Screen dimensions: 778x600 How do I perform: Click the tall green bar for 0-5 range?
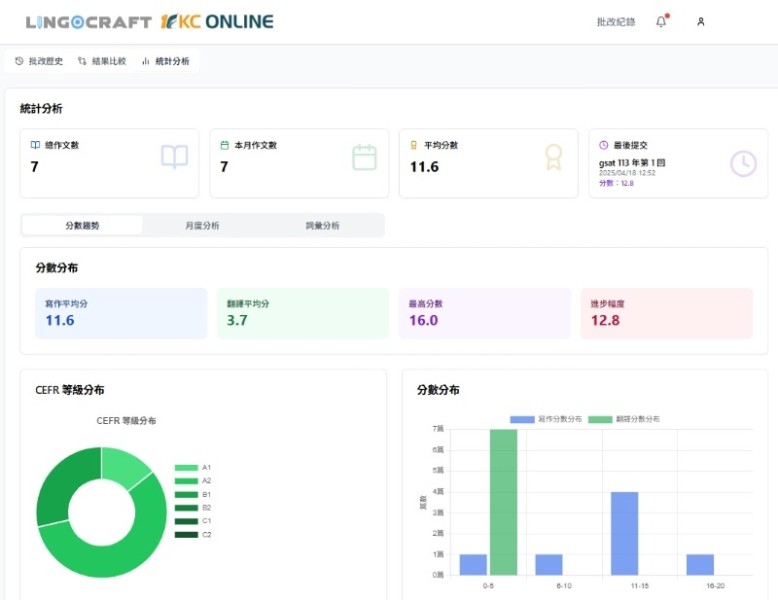(504, 502)
